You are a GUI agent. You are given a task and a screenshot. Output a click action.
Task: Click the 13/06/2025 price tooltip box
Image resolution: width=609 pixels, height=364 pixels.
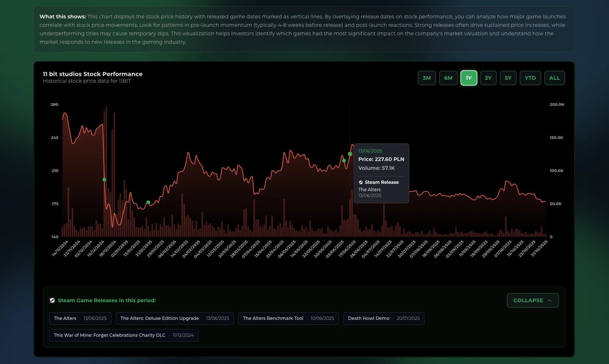(x=381, y=173)
